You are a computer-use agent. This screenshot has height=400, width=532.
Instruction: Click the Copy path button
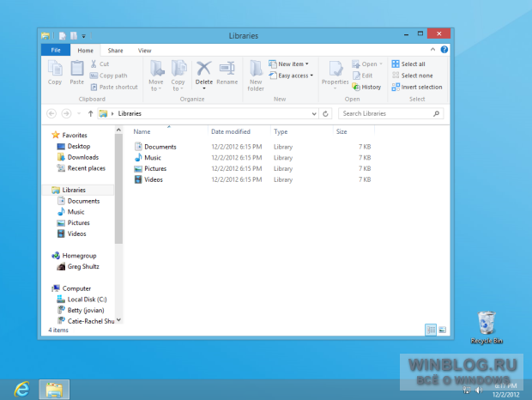(x=109, y=76)
